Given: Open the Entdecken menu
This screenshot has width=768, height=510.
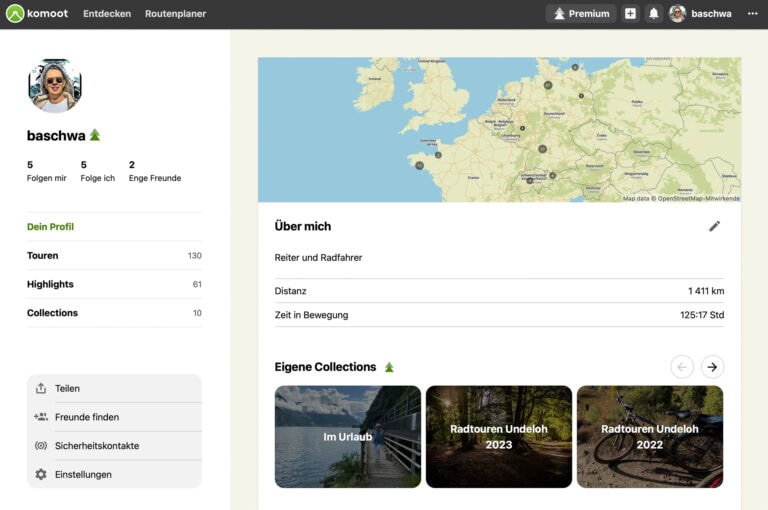Looking at the screenshot, I should [107, 14].
